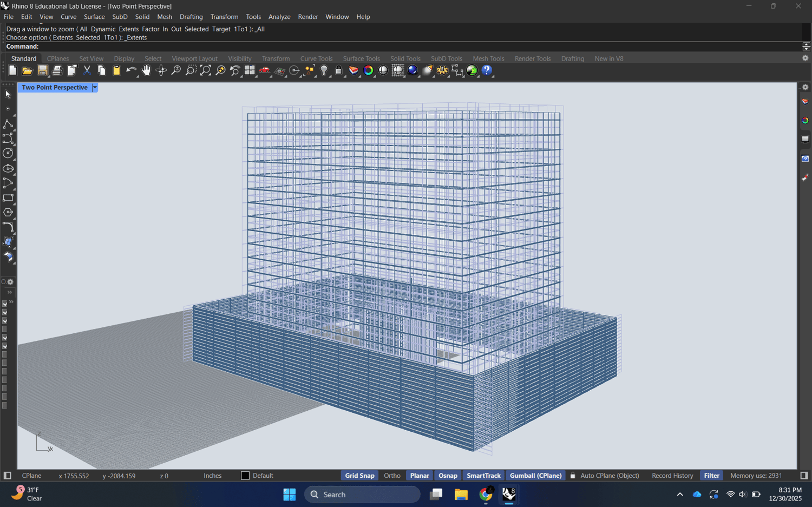Open Help with the question mark icon

487,70
